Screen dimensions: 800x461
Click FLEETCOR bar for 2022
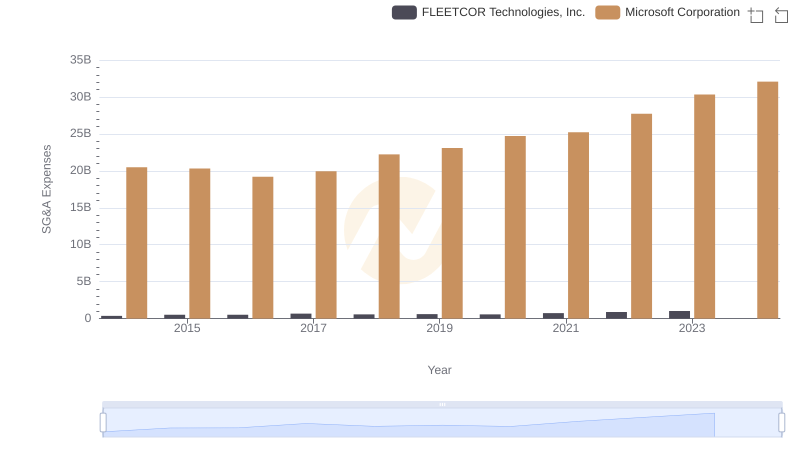click(616, 315)
